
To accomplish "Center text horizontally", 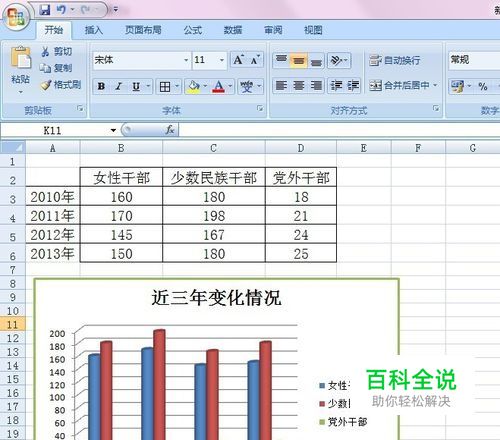I will click(x=298, y=86).
